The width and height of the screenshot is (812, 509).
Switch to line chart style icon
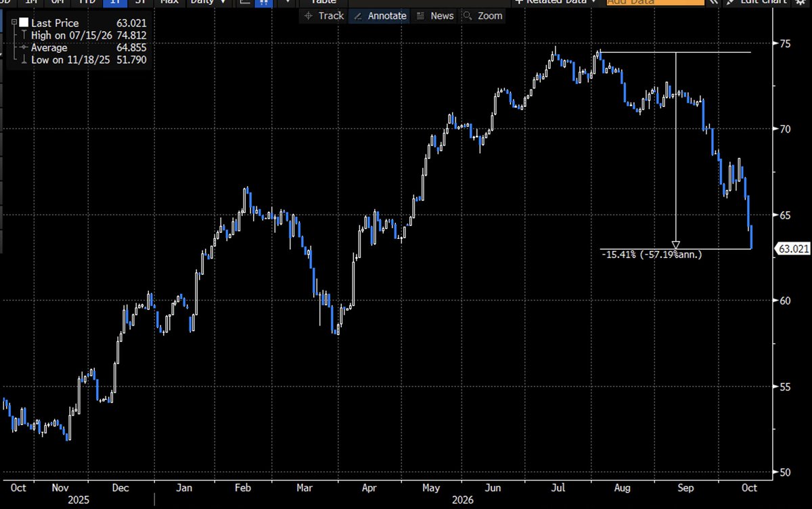click(x=244, y=2)
